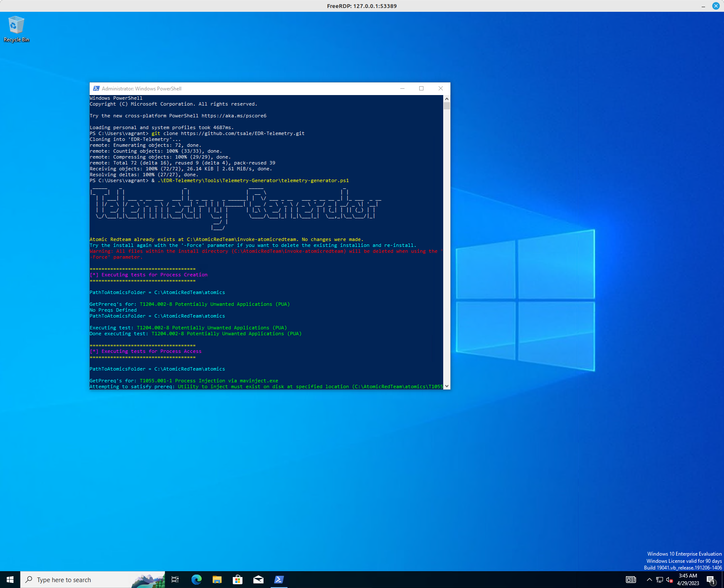Click the Type here to search box
724x588 pixels.
coord(93,580)
